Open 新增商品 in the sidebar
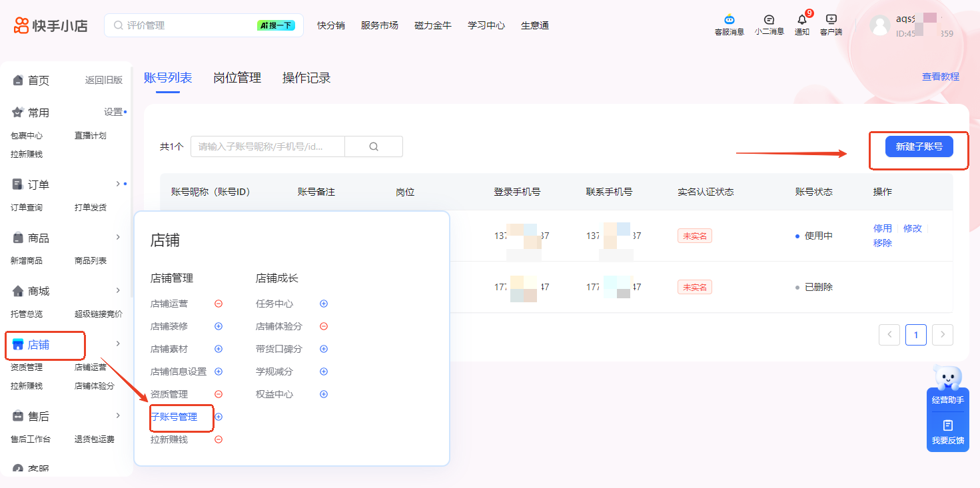This screenshot has width=980, height=488. tap(27, 261)
